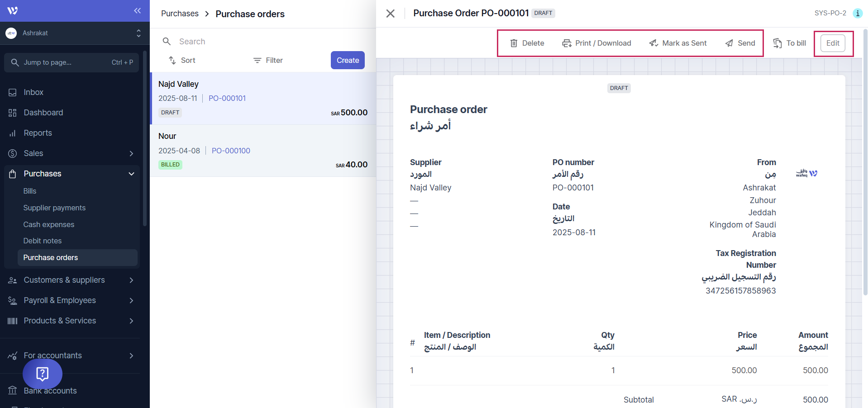Screen dimensions: 868x408
Task: Print or download the purchase order
Action: click(x=596, y=43)
